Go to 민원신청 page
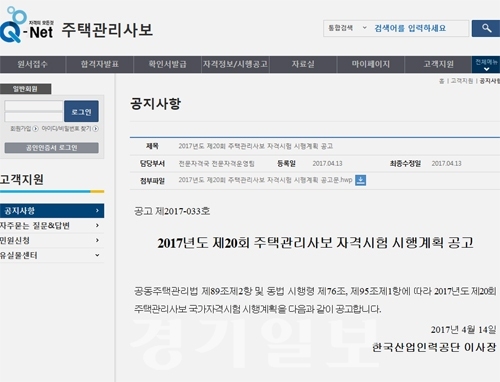Image resolution: width=500 pixels, height=382 pixels. click(x=15, y=240)
